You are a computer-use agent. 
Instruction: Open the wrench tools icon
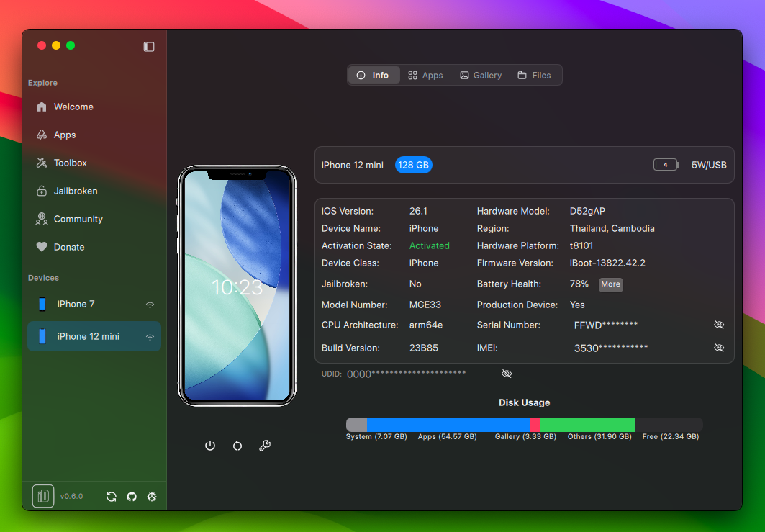[265, 446]
